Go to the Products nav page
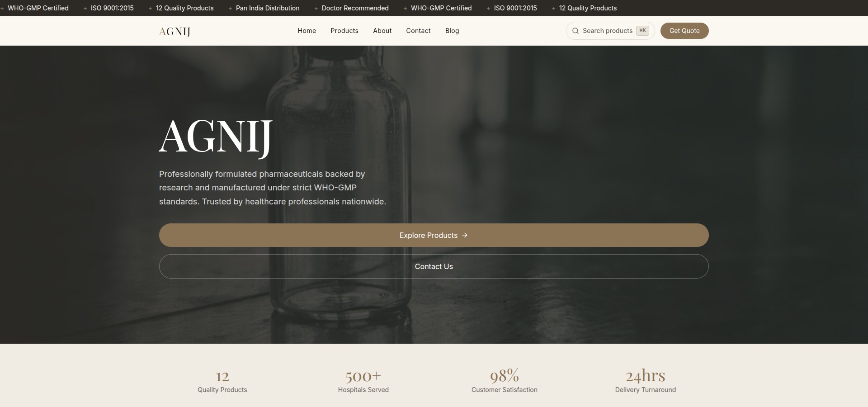868x407 pixels. [x=344, y=31]
